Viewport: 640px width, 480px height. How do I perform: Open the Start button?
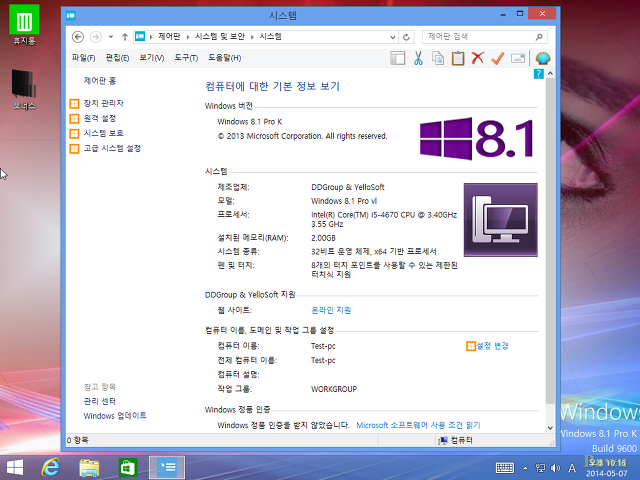[x=15, y=468]
